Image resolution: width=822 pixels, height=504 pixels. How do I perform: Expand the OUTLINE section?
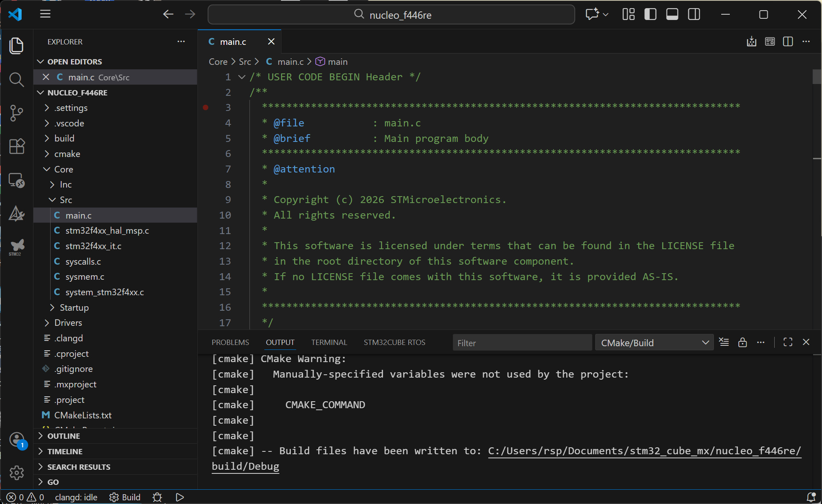(64, 436)
